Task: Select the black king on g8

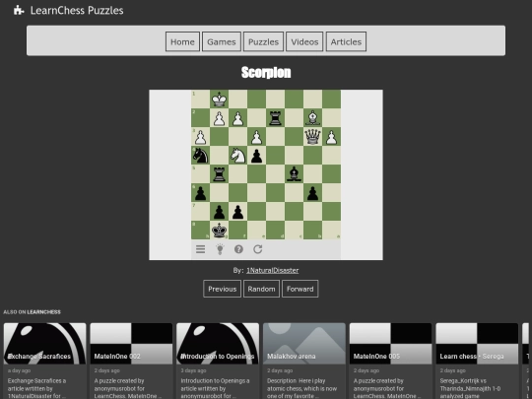Action: (x=219, y=230)
